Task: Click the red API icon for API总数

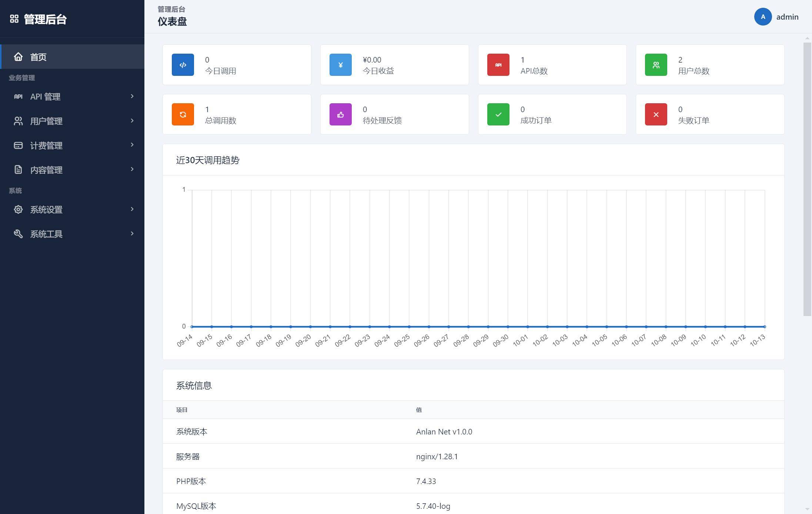Action: (498, 65)
